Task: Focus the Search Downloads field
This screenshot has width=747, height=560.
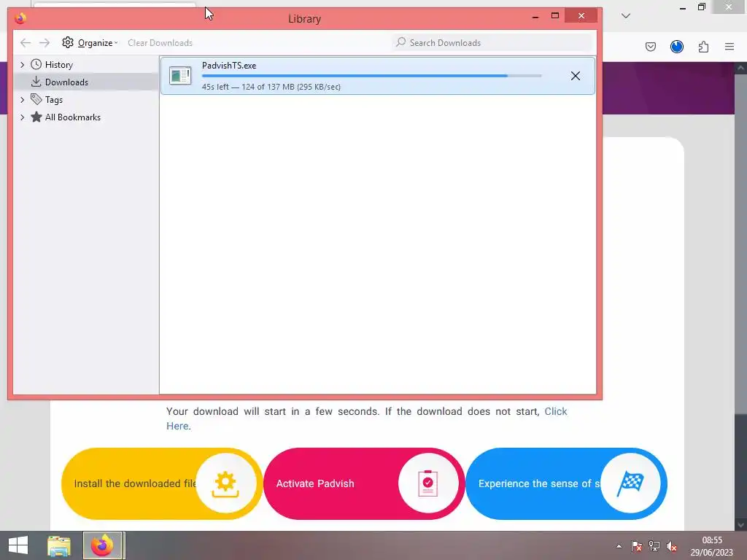Action: pos(492,43)
